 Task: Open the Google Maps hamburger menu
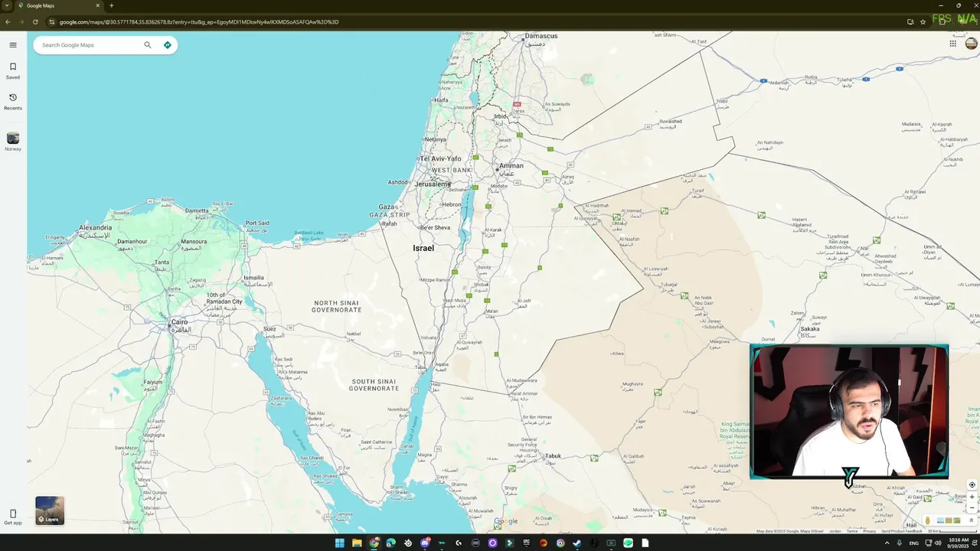[13, 45]
